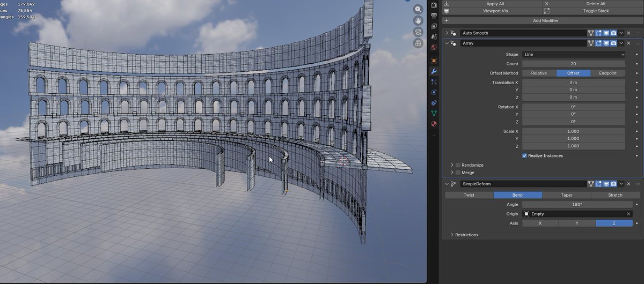The image size is (644, 284).
Task: Collapse the SimpleDeform modifier panel
Action: [447, 184]
